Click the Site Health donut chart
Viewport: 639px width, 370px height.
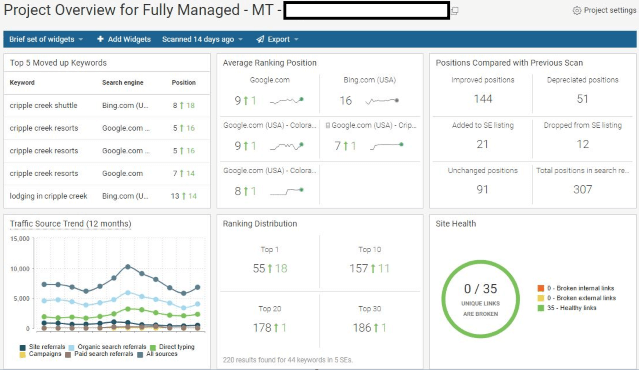(x=480, y=299)
